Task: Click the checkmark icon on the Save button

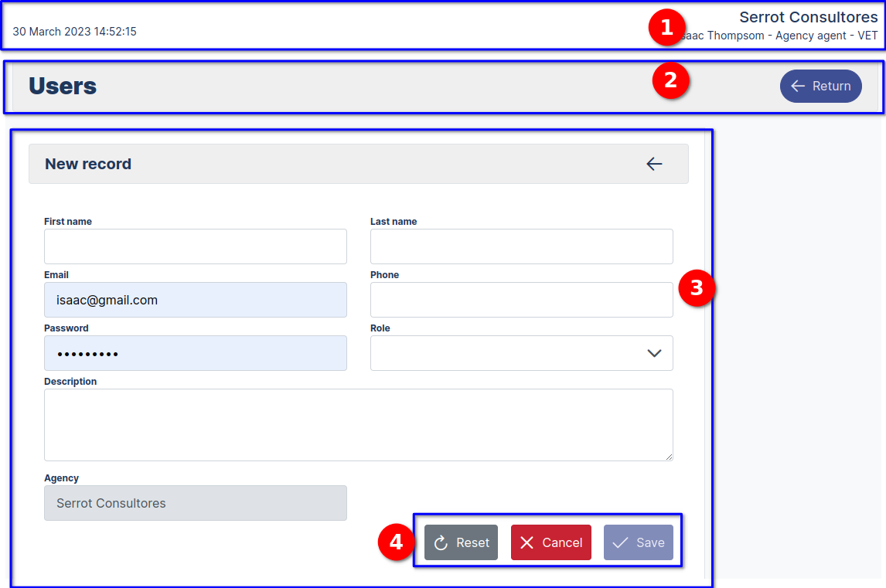Action: click(620, 542)
